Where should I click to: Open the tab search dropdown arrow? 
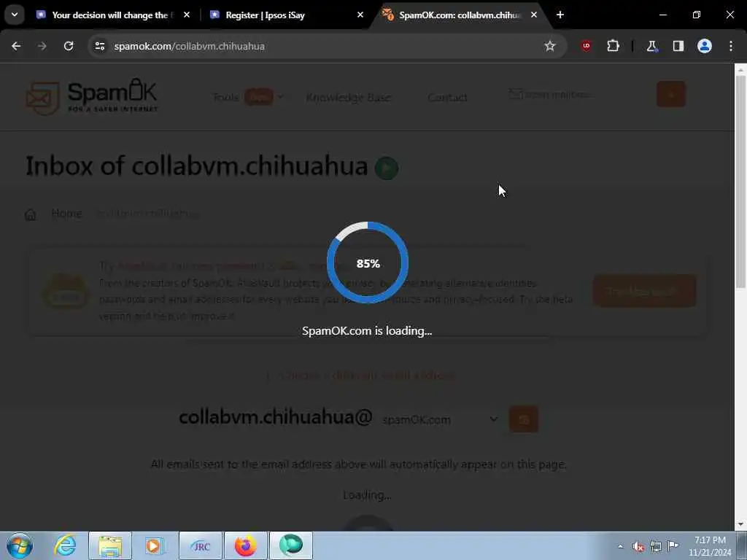[x=15, y=15]
